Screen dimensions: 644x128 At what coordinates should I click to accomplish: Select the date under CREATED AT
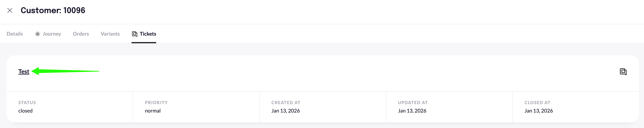pos(286,111)
